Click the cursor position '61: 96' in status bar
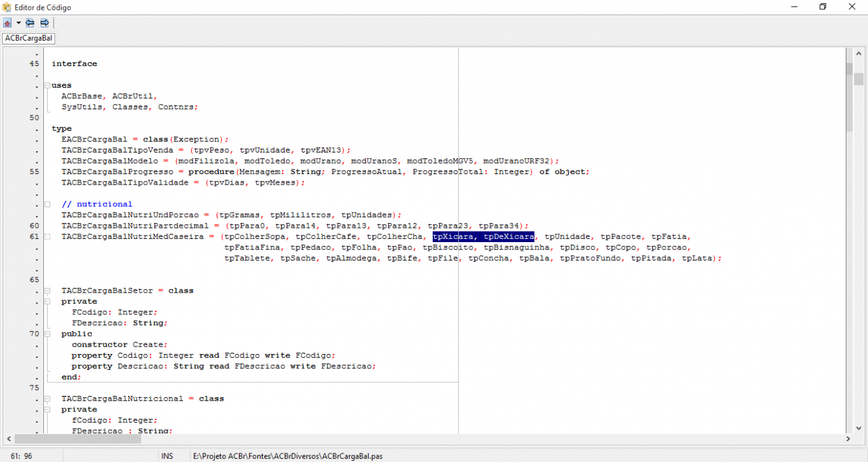This screenshot has height=462, width=868. (22, 456)
